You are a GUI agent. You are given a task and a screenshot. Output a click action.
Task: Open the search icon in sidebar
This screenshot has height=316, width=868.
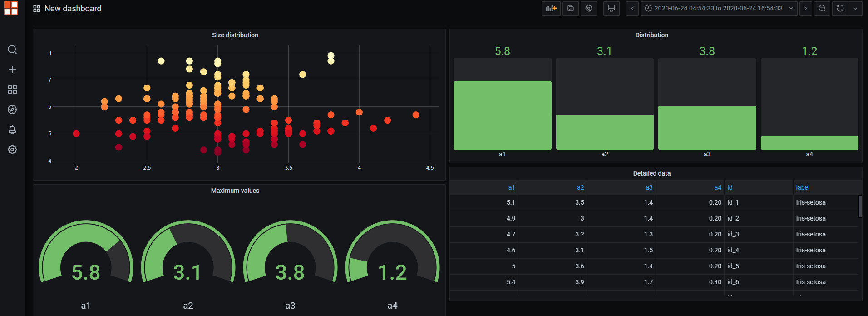pyautogui.click(x=12, y=50)
